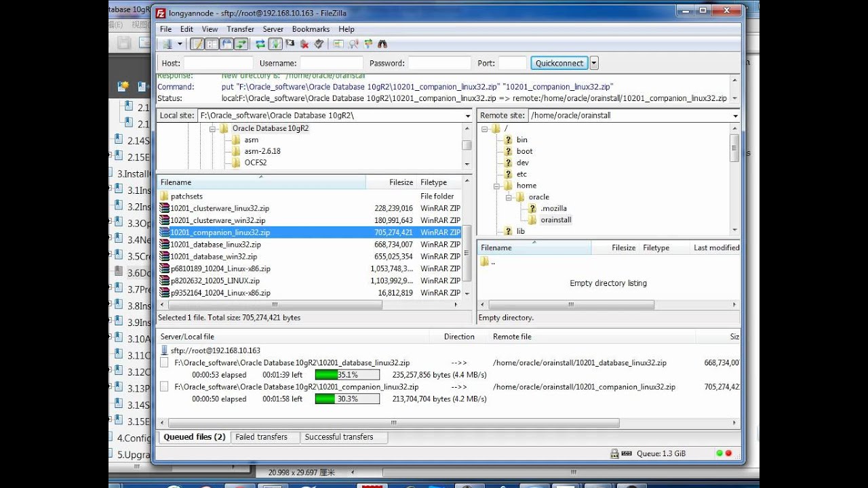
Task: Refresh the file and folder lists
Action: [x=260, y=44]
